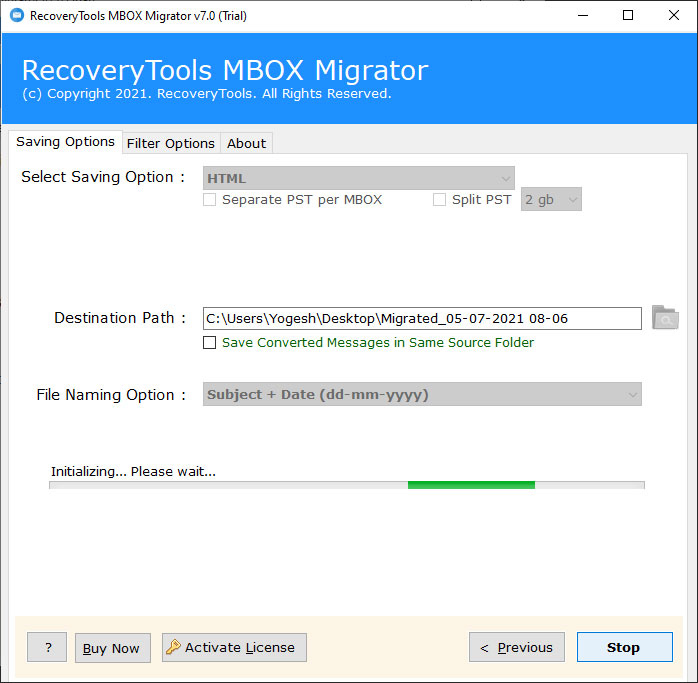Click the 'Initializing... Please wait...' status text
Viewport: 698px width, 683px height.
(x=133, y=471)
